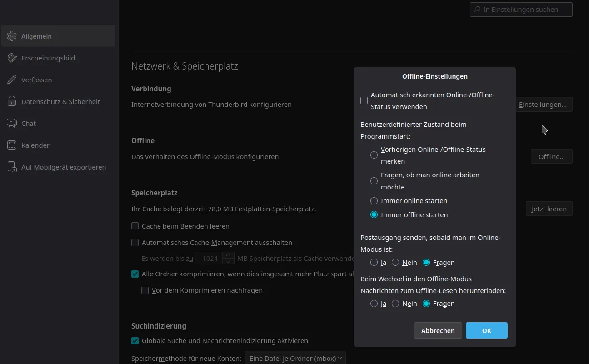Click the gear icon beside Allgemein
Viewport: 589px width, 364px height.
(x=12, y=36)
